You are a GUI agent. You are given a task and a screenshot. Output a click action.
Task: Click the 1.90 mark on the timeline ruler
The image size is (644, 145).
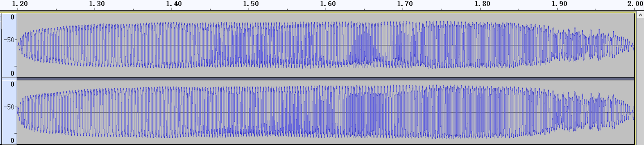[559, 4]
